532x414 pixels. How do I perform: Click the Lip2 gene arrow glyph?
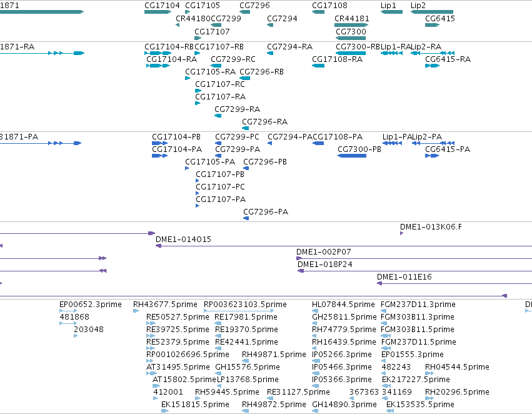(x=432, y=12)
